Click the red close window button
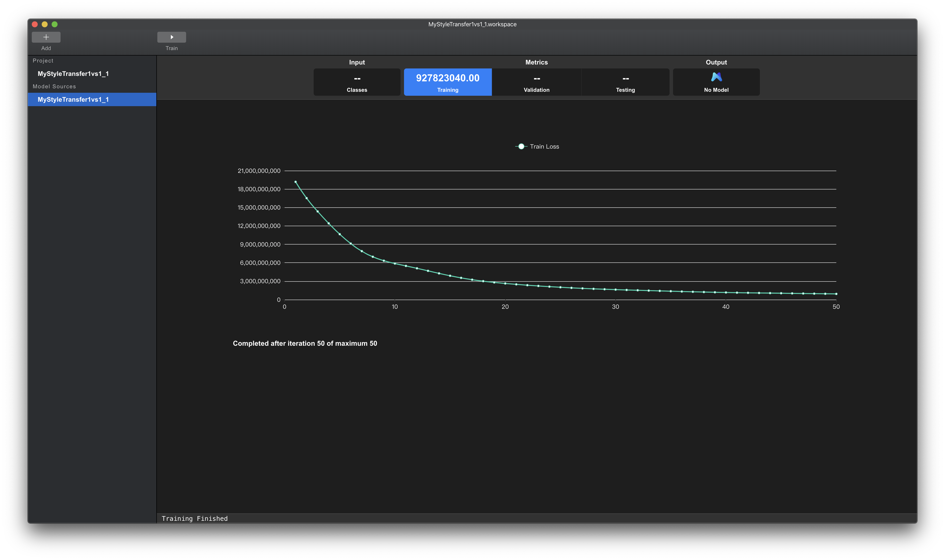The image size is (945, 560). [x=35, y=24]
